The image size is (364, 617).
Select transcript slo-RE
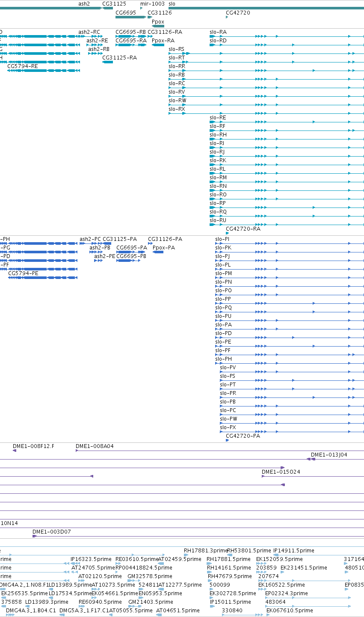click(x=218, y=118)
